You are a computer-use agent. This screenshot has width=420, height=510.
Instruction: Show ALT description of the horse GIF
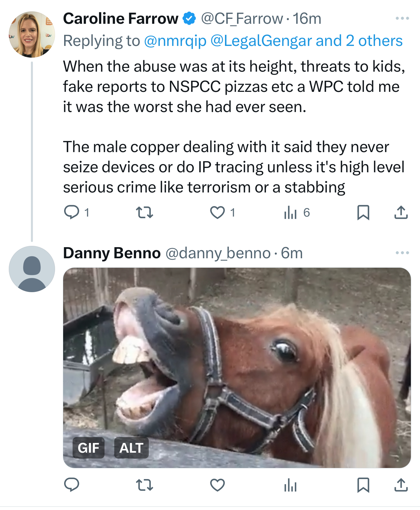click(131, 448)
